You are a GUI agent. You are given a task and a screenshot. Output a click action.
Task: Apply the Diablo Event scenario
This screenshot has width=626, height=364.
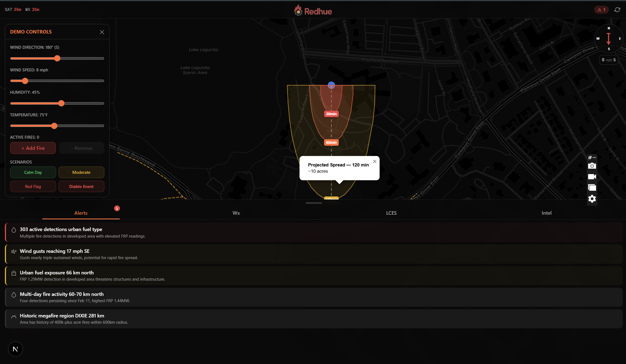coord(81,186)
